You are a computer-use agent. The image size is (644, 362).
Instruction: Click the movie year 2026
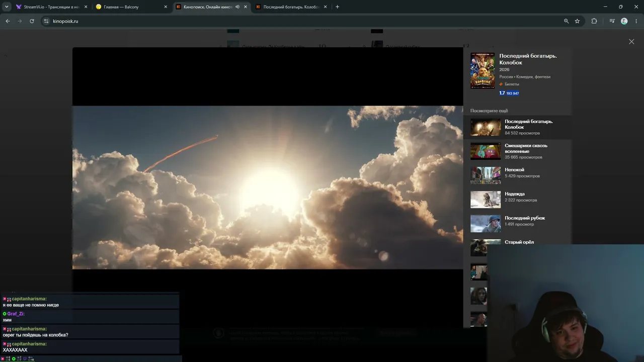coord(504,70)
